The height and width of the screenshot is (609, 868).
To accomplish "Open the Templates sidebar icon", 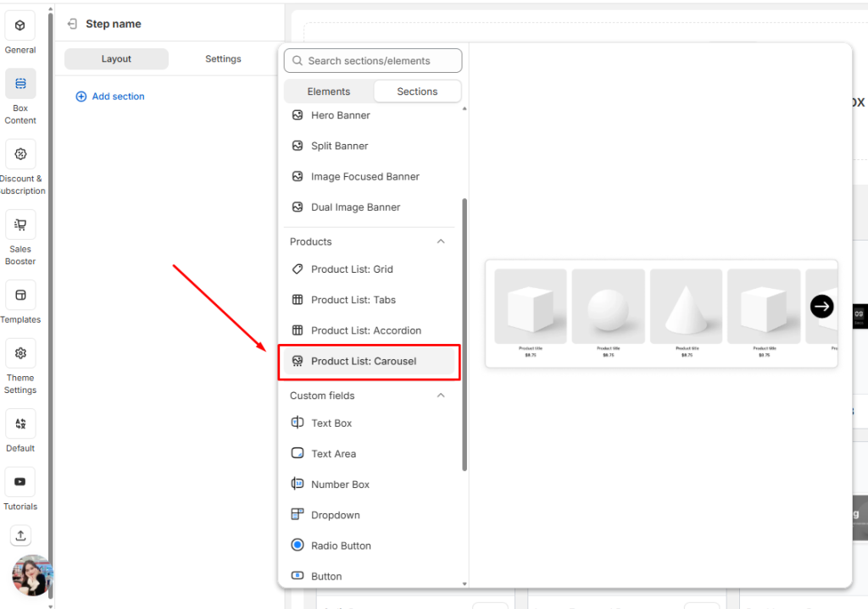I will click(x=20, y=296).
